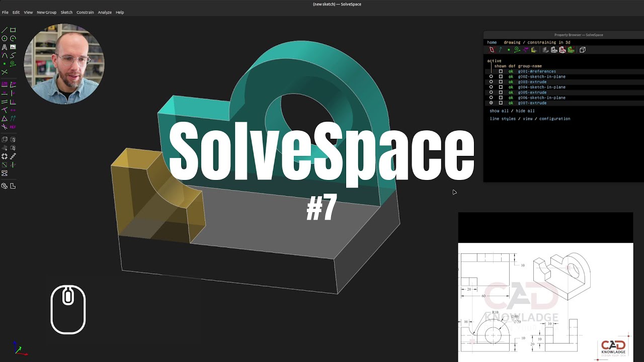Apply Horizontal constraint
The width and height of the screenshot is (644, 362).
(5, 93)
